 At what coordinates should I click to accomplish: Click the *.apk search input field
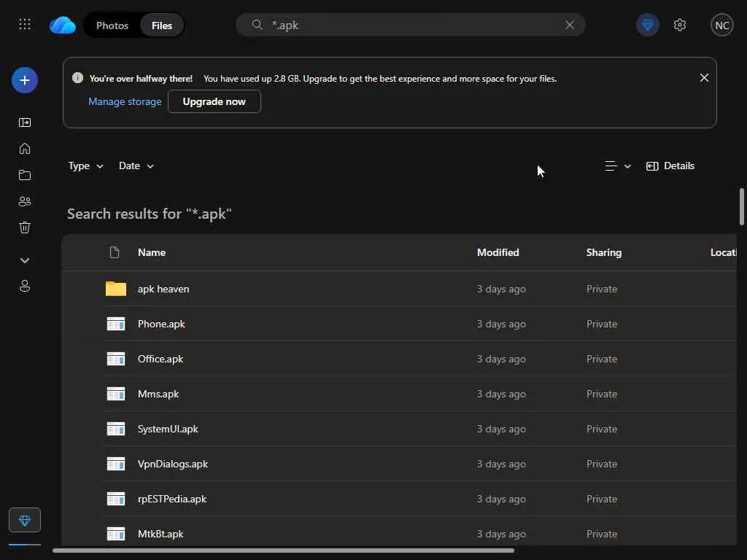coord(409,25)
